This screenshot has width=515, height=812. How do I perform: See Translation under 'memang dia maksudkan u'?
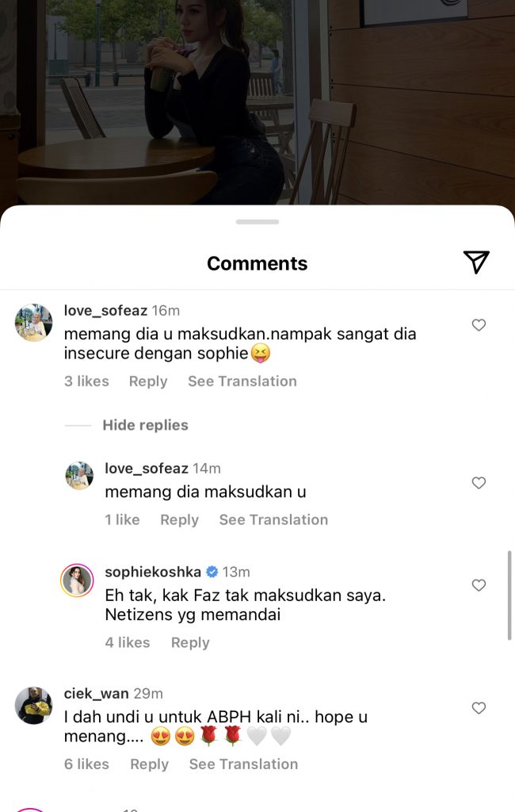273,520
